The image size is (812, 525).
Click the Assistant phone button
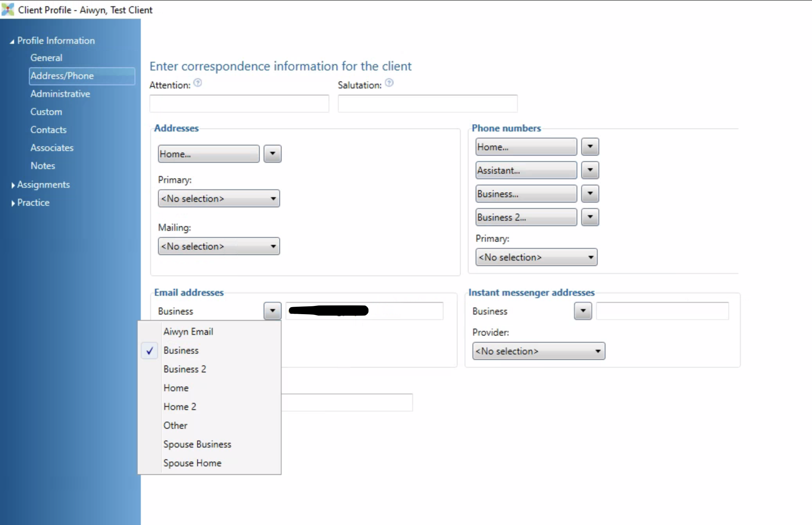(526, 170)
